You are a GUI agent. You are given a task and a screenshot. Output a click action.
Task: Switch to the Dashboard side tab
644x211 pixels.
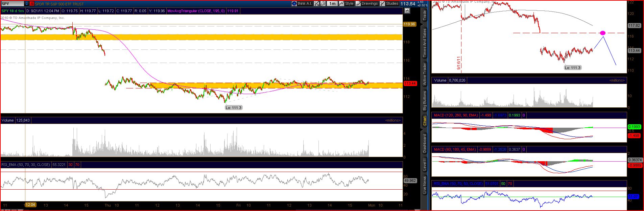click(424, 143)
